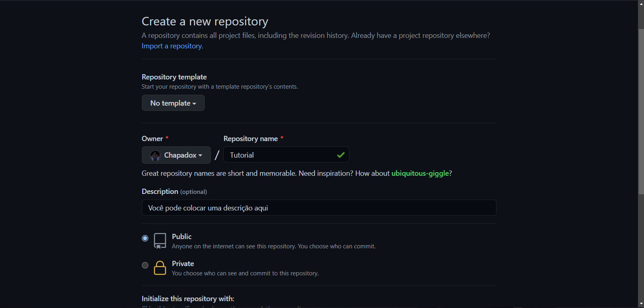Click the Initialize this repository with heading
The width and height of the screenshot is (644, 308).
coord(188,299)
